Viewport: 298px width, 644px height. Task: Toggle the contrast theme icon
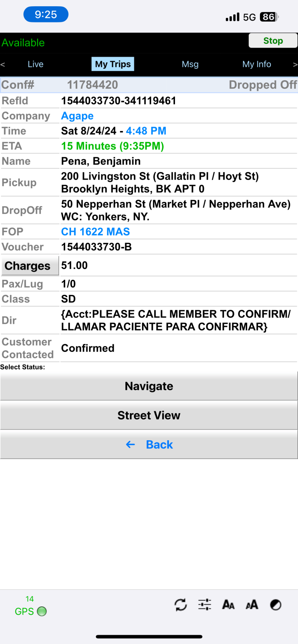pos(275,605)
